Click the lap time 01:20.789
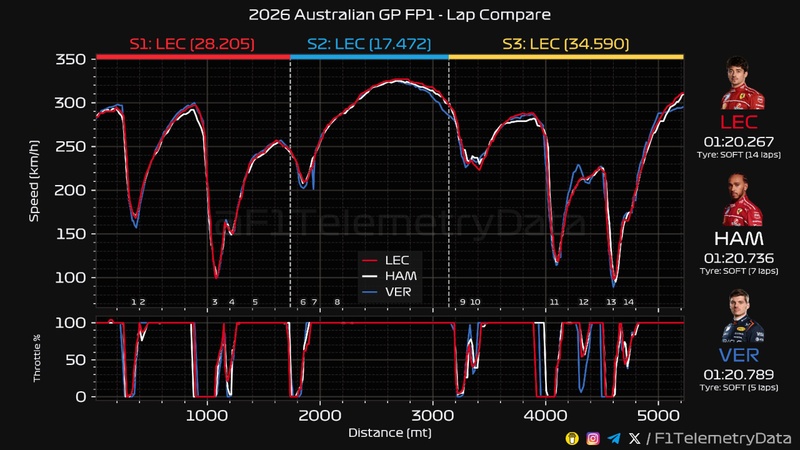 739,374
